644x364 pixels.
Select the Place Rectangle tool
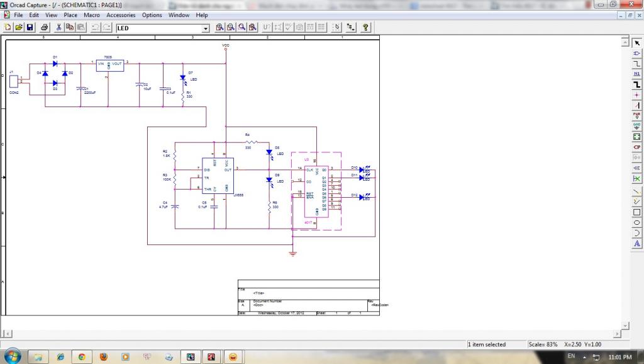636,212
